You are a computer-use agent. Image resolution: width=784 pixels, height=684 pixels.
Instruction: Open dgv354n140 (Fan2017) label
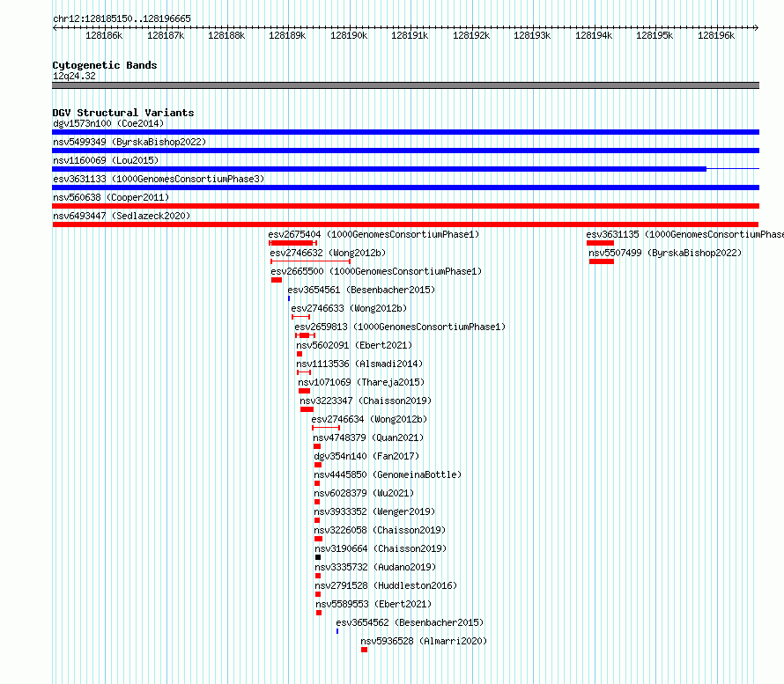(366, 456)
